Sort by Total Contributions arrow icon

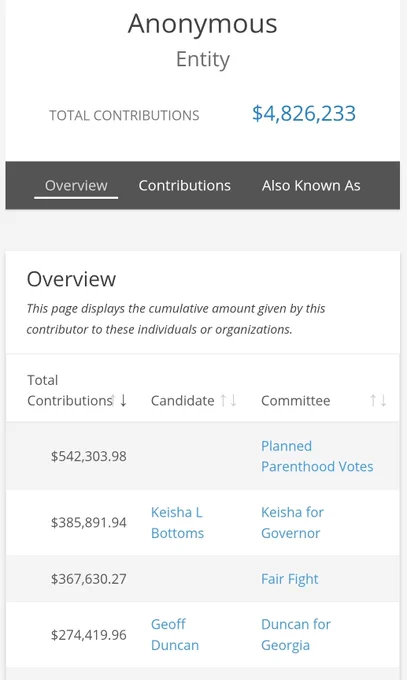click(x=119, y=400)
